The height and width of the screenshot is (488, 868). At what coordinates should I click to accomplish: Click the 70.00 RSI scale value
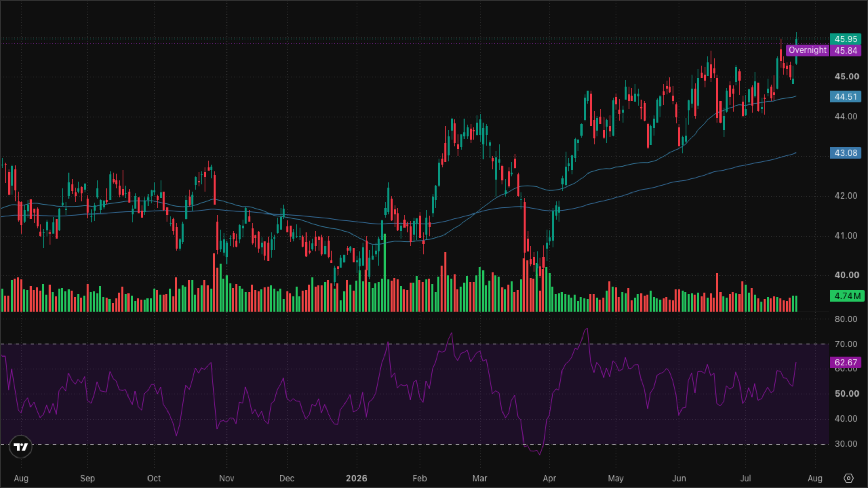pyautogui.click(x=846, y=344)
